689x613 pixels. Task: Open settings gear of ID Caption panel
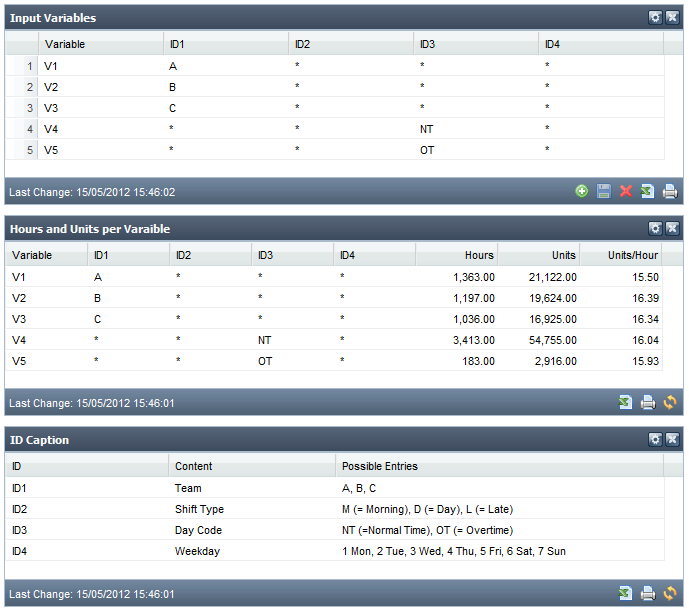[655, 439]
